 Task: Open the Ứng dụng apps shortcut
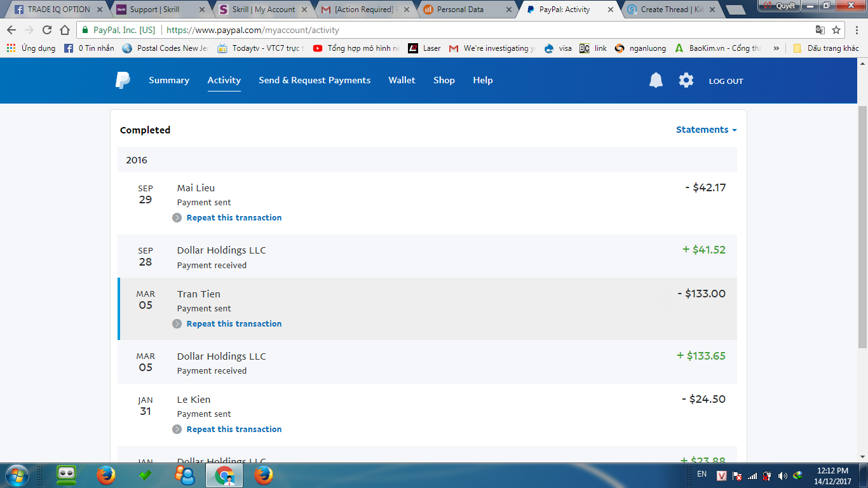pyautogui.click(x=31, y=48)
